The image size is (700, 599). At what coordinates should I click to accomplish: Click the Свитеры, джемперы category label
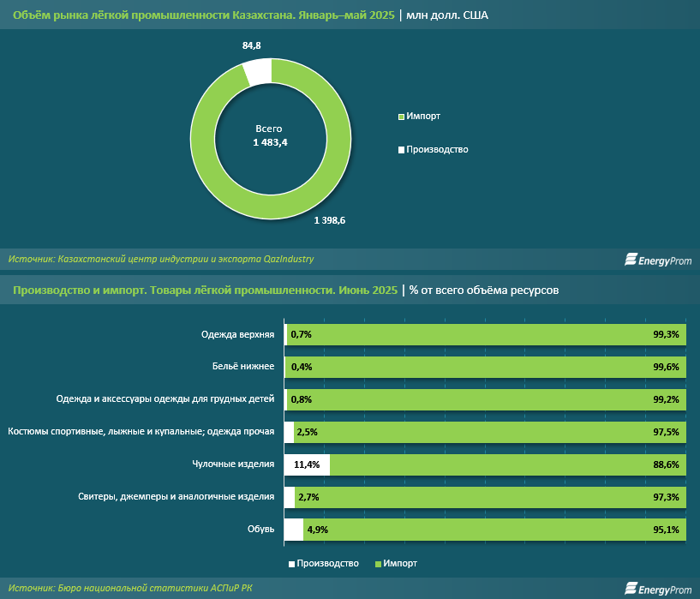tap(176, 497)
